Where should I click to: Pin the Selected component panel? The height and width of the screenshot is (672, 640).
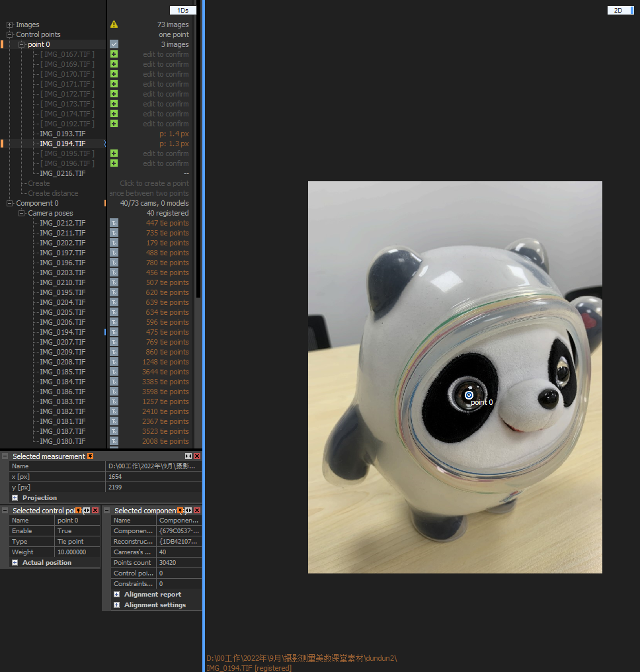click(180, 511)
